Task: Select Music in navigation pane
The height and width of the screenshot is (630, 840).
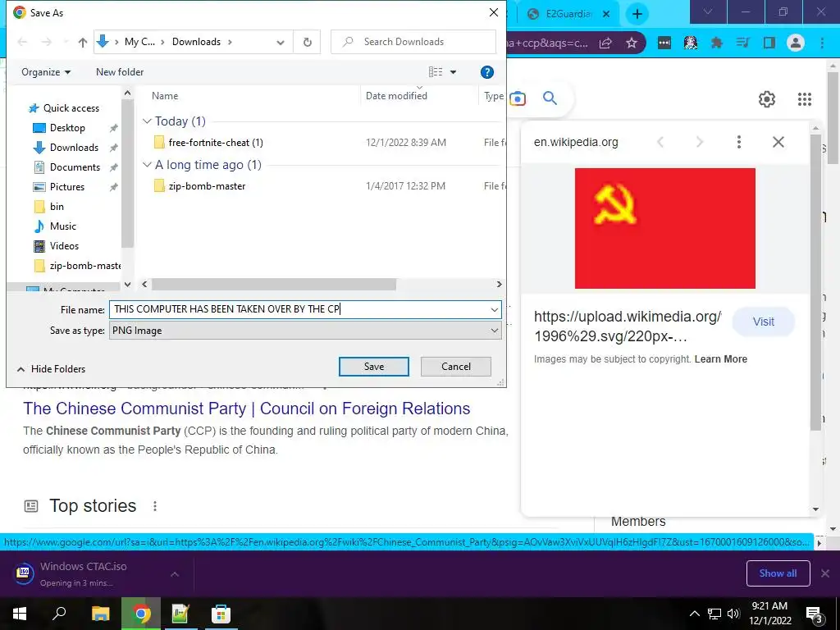Action: pos(62,226)
